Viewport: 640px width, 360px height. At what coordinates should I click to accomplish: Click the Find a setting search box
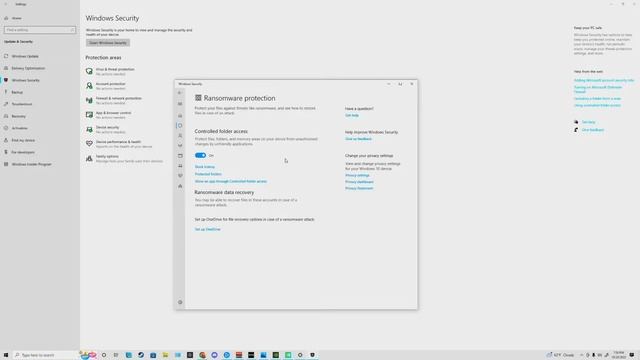[40, 30]
